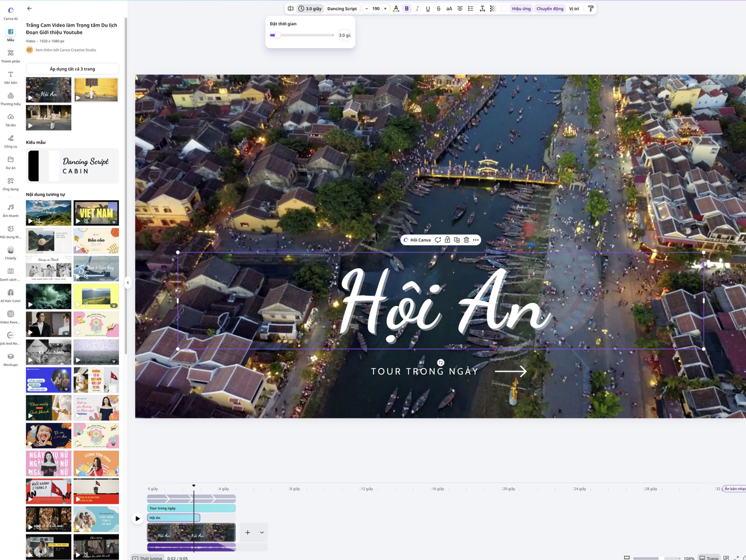Open the Chuyển động animation tab
The image size is (746, 560).
coord(550,9)
